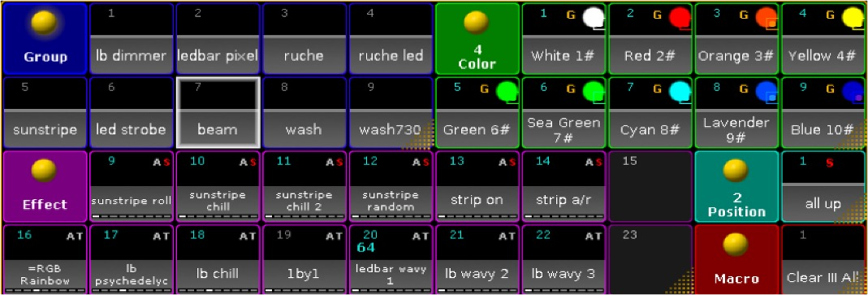Click empty effect slot 23
The width and height of the screenshot is (868, 295).
click(650, 259)
